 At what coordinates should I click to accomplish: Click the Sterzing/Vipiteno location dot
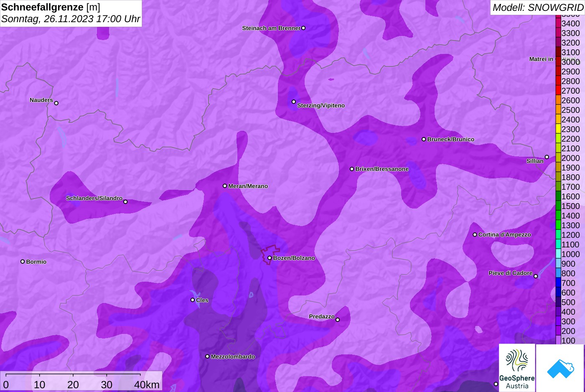[294, 102]
